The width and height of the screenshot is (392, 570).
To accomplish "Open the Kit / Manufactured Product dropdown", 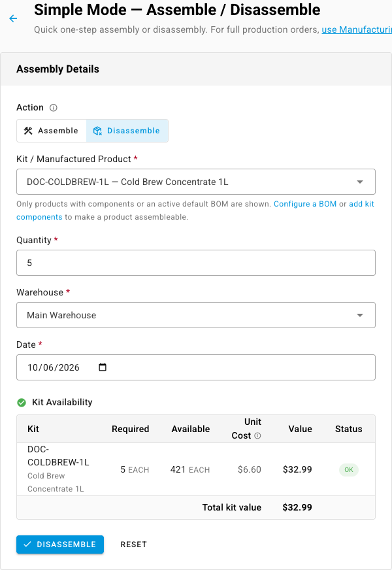I will (196, 182).
